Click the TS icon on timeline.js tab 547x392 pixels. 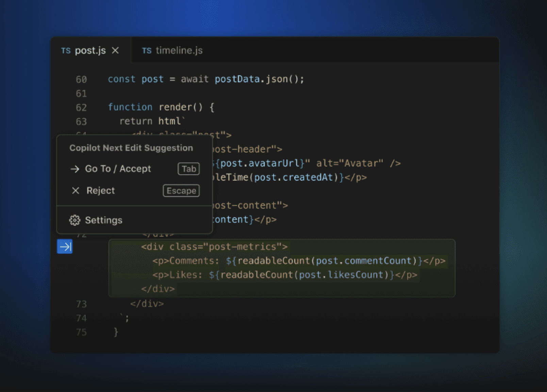click(x=147, y=51)
